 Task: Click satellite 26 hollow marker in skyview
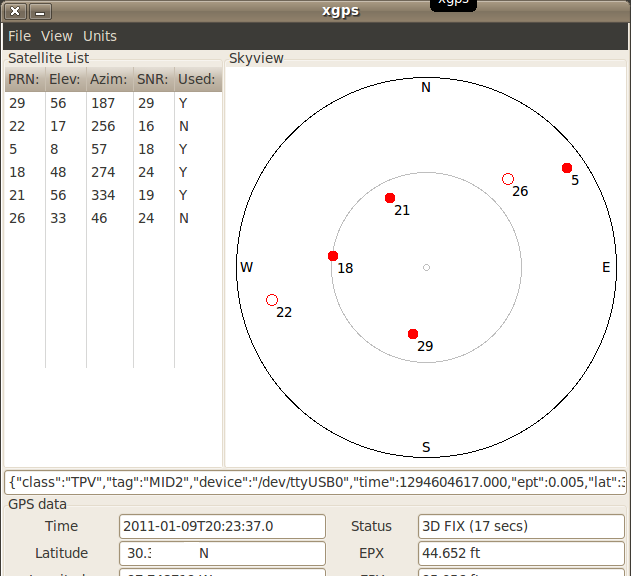pos(508,179)
